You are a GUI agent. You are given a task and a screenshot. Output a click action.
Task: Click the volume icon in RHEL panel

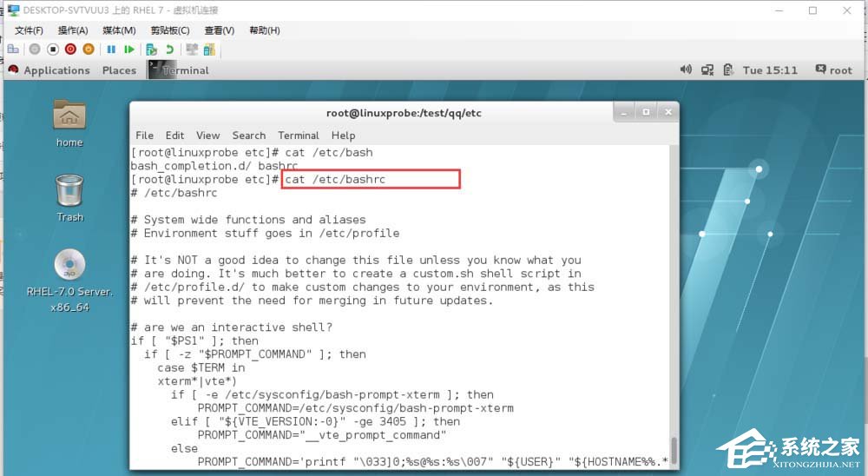coord(686,69)
